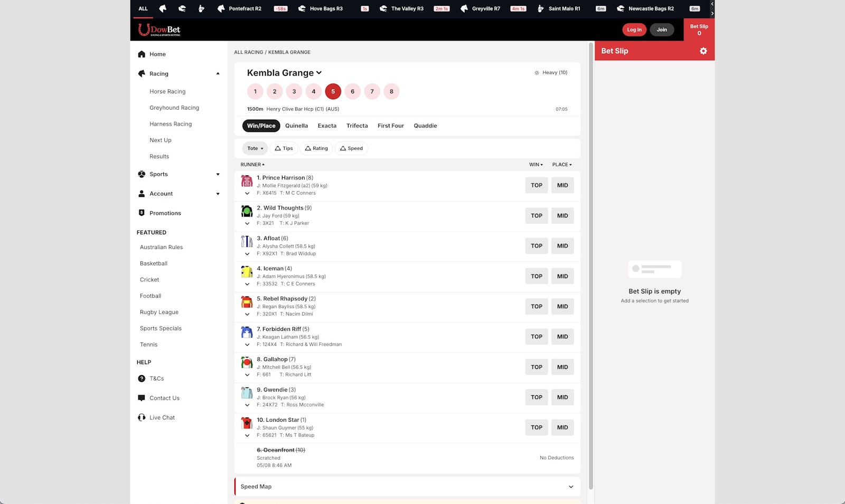Click the Tips triangle filter icon
This screenshot has width=845, height=504.
[279, 148]
